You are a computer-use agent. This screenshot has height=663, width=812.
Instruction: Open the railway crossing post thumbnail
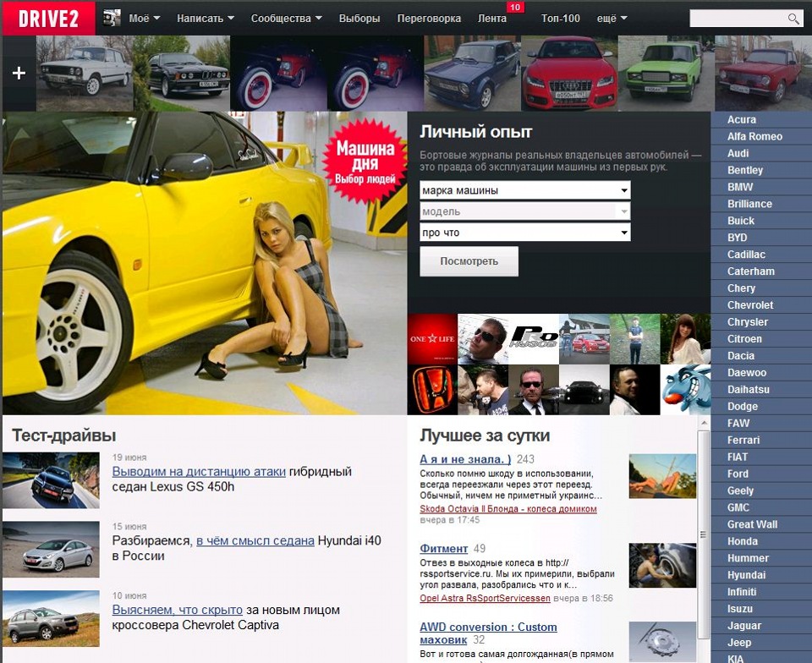[662, 476]
